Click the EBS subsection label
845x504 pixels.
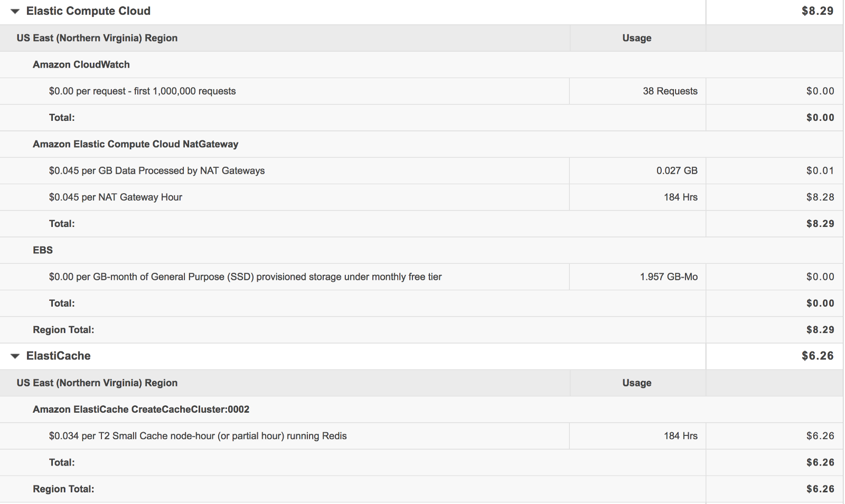tap(43, 250)
